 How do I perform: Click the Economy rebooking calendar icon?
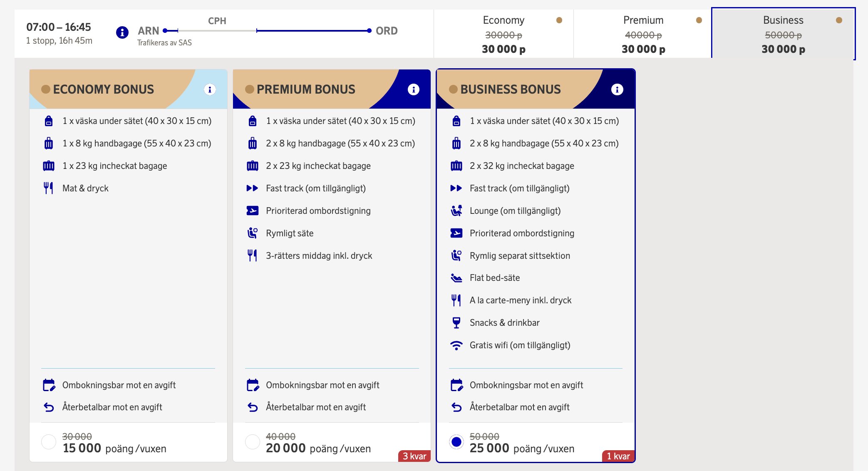[49, 385]
